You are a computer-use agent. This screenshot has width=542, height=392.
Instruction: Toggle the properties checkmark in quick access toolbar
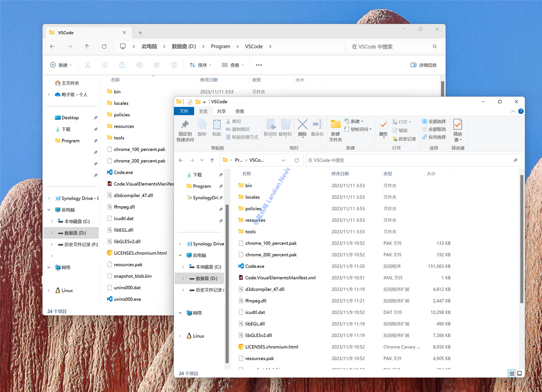pos(190,102)
